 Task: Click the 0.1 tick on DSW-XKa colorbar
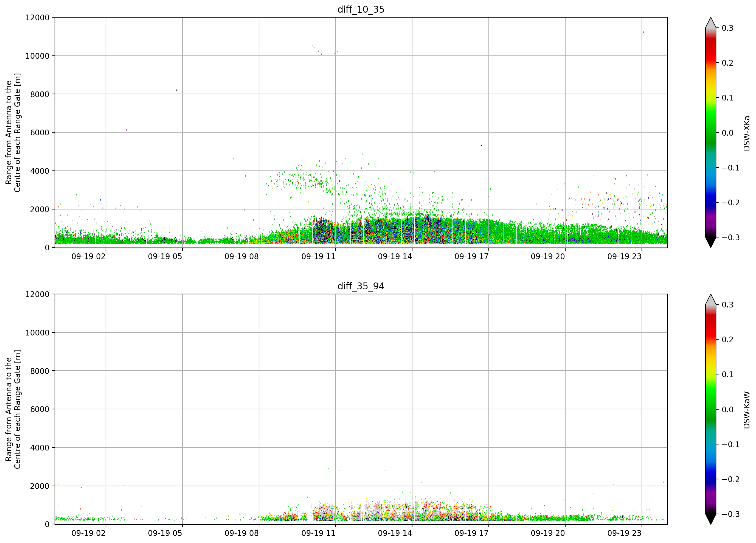pos(727,98)
